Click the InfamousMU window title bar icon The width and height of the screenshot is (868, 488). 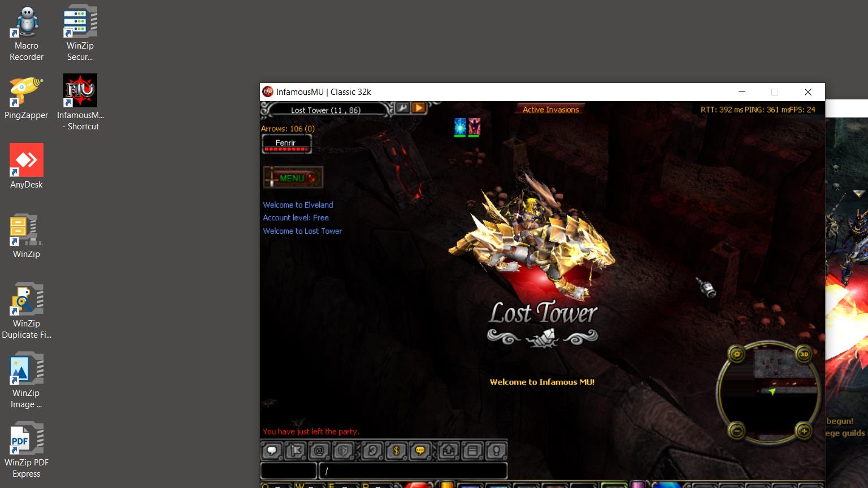point(268,91)
